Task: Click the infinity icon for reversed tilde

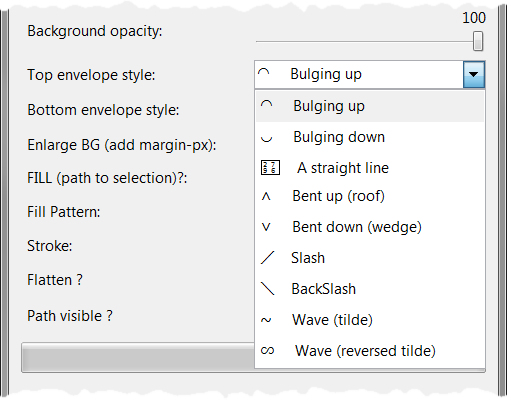Action: coord(267,351)
